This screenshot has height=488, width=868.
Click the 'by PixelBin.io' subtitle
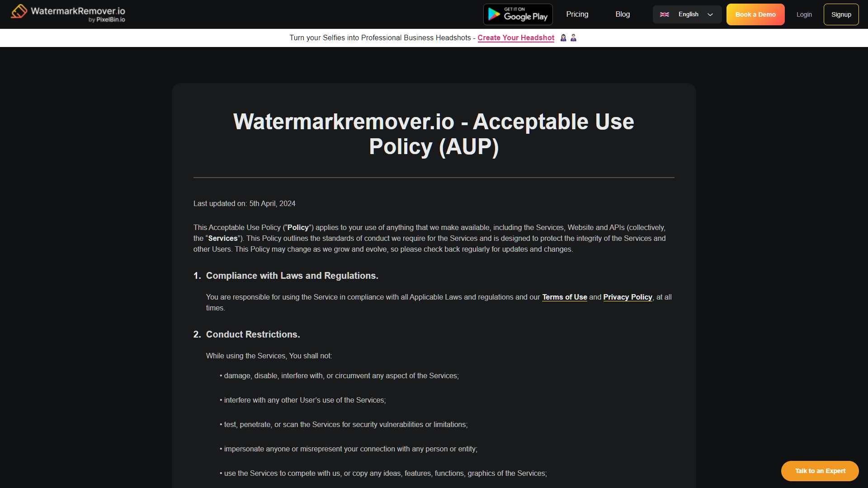pyautogui.click(x=107, y=20)
